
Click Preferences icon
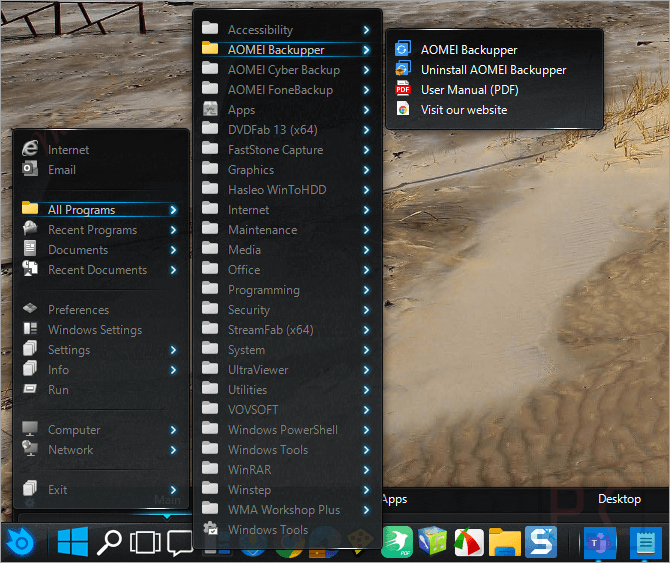[30, 308]
